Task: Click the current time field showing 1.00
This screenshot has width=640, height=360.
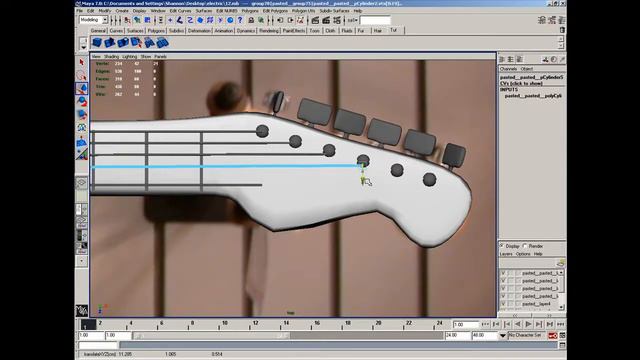Action: (x=465, y=324)
